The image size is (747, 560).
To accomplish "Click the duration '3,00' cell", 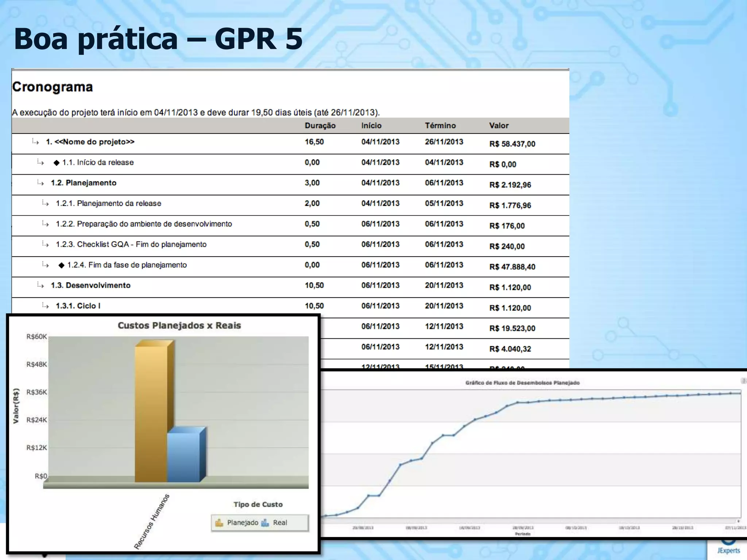I will point(312,183).
